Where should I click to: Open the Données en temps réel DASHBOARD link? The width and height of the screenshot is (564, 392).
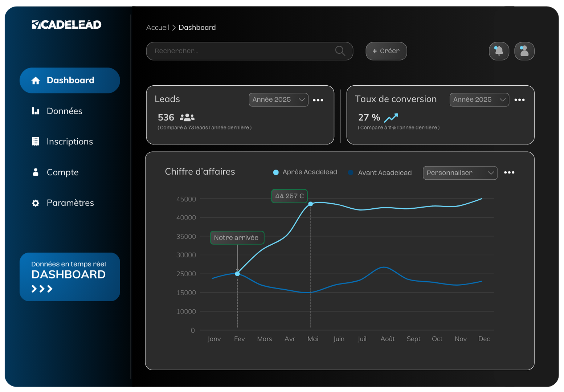point(69,277)
